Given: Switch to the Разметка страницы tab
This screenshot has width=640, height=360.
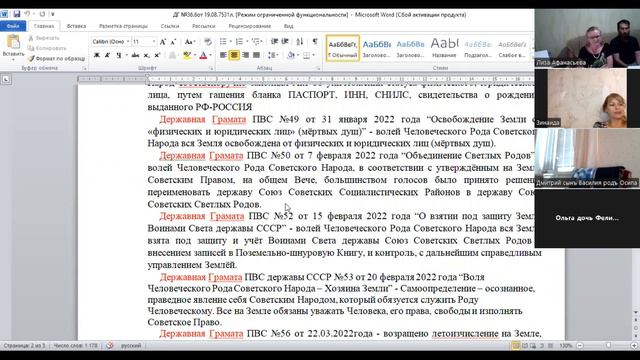Looking at the screenshot, I should 123,26.
